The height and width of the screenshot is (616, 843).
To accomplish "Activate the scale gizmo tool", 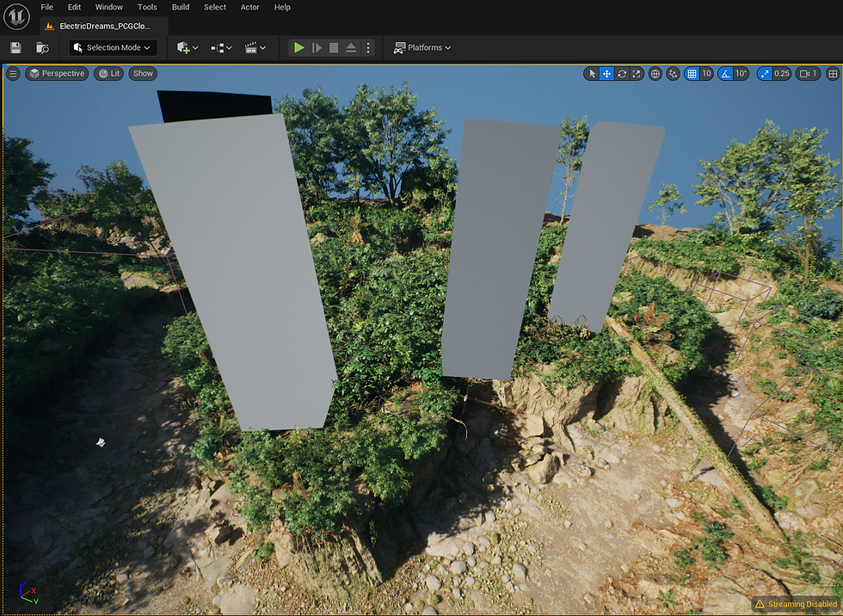I will [637, 74].
